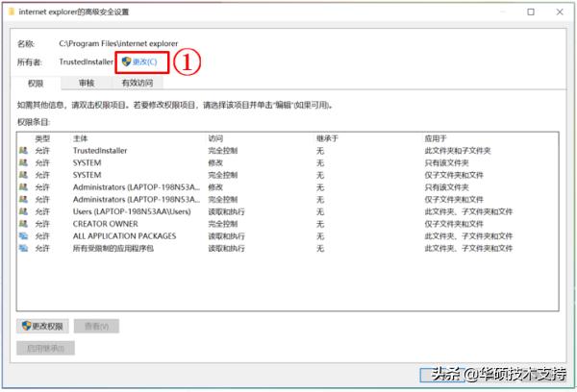Image resolution: width=577 pixels, height=392 pixels.
Task: Click the CREATOR OWNER row's icon
Action: point(23,224)
